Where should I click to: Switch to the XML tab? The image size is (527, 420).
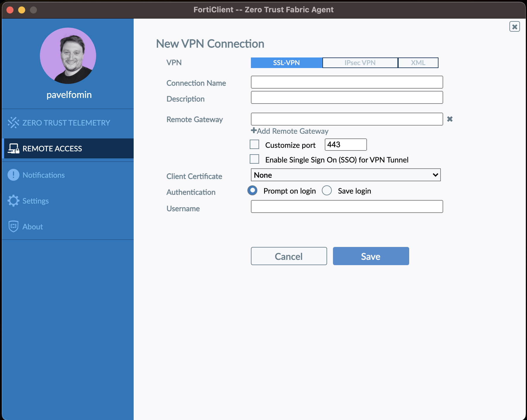[418, 63]
